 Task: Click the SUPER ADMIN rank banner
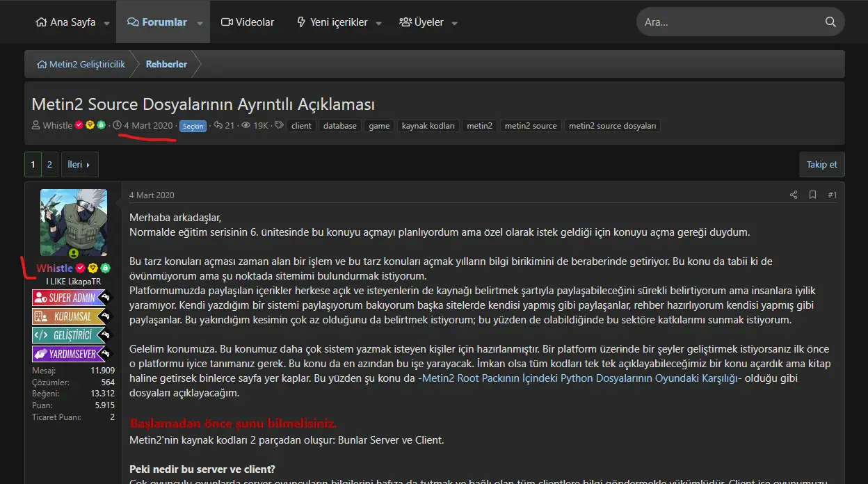pyautogui.click(x=73, y=298)
